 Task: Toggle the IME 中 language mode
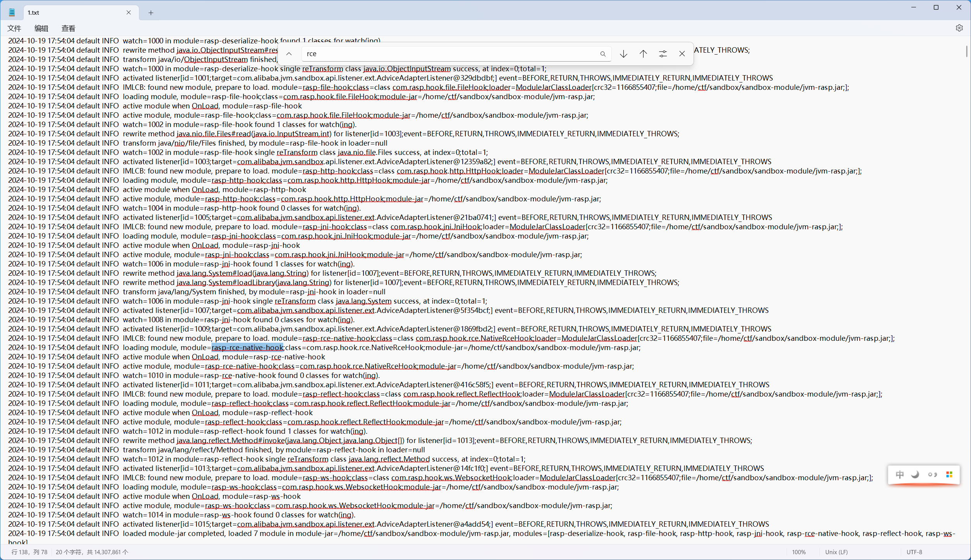click(900, 474)
